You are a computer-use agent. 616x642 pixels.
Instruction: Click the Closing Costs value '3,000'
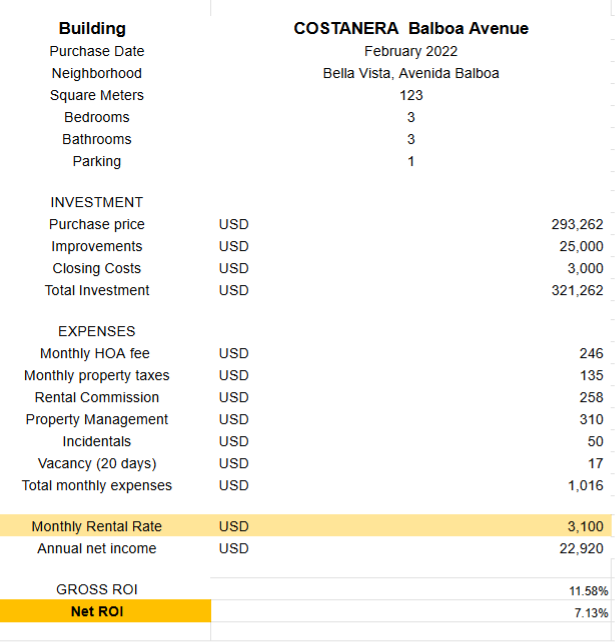tap(585, 268)
